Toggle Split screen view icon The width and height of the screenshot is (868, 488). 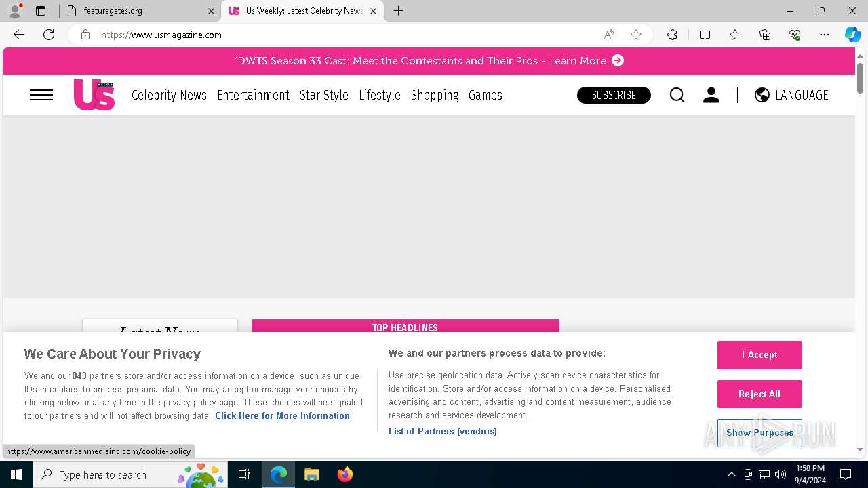click(705, 35)
